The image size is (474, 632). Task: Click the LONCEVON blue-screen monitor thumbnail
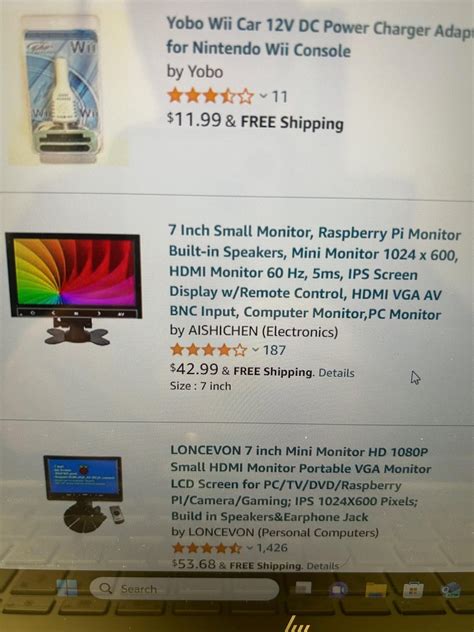coord(84,494)
